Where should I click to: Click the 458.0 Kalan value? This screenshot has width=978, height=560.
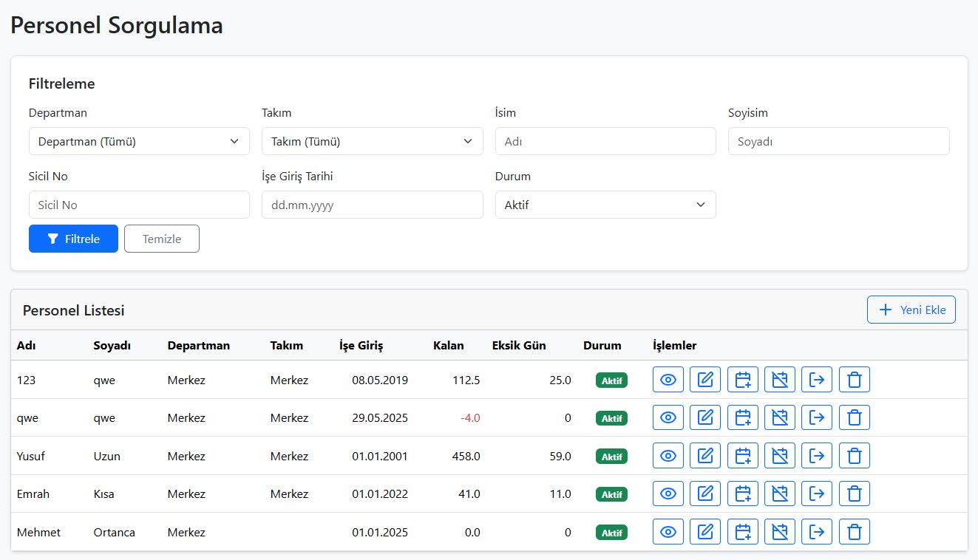tap(466, 456)
